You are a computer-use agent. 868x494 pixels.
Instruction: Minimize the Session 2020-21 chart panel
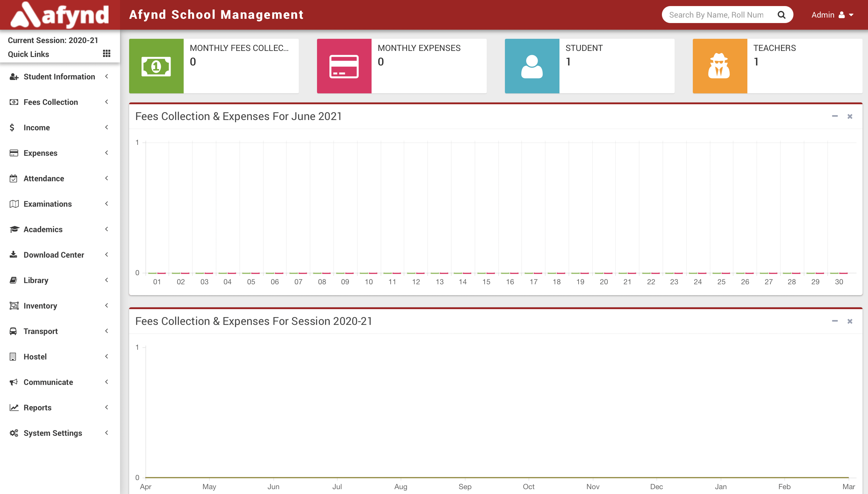point(834,321)
